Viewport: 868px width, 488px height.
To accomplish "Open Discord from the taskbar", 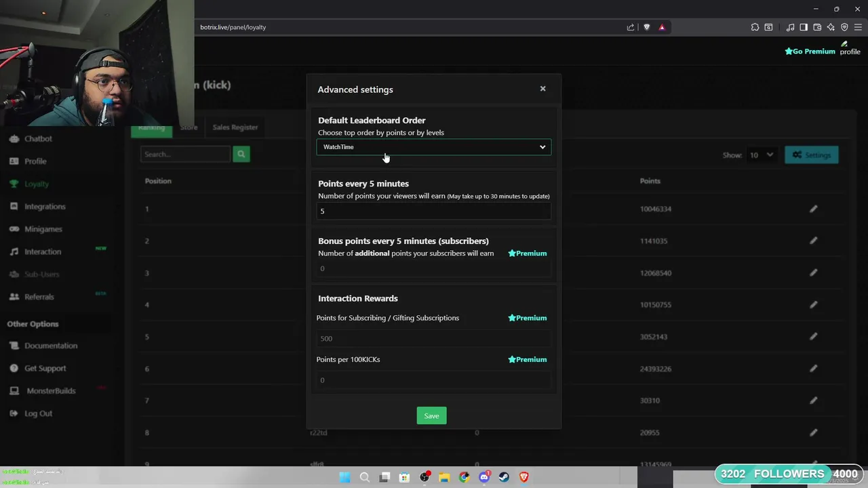I will [484, 477].
